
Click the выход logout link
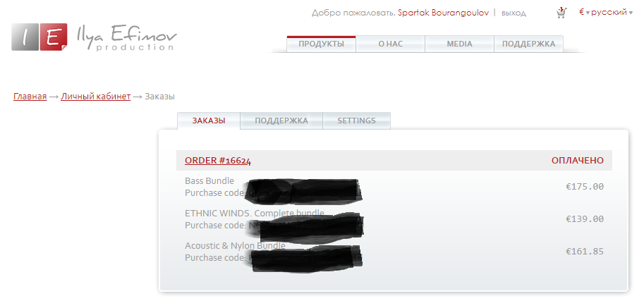(514, 13)
